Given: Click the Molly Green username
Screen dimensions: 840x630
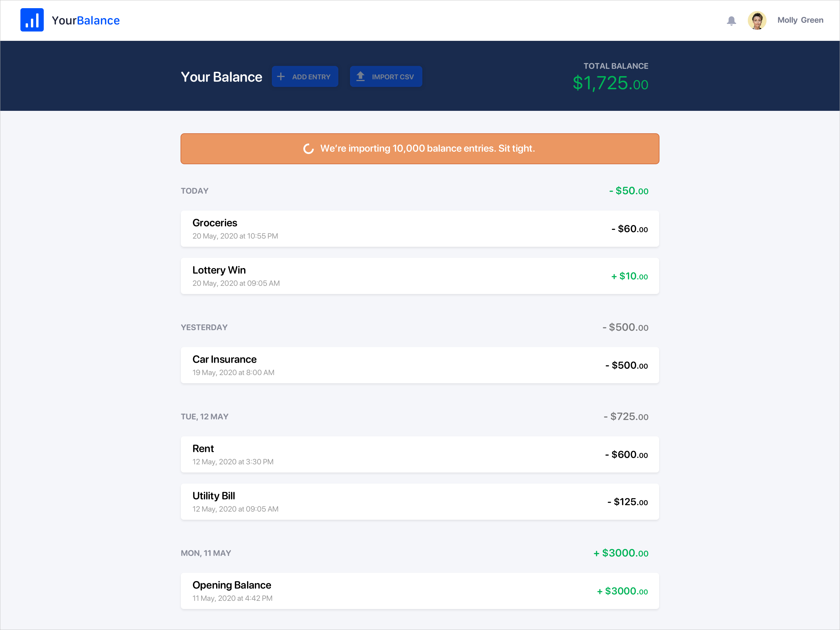Looking at the screenshot, I should [x=800, y=20].
